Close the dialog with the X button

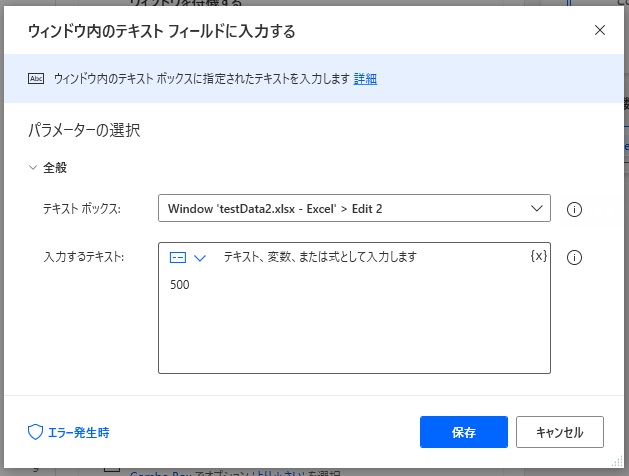coord(600,30)
